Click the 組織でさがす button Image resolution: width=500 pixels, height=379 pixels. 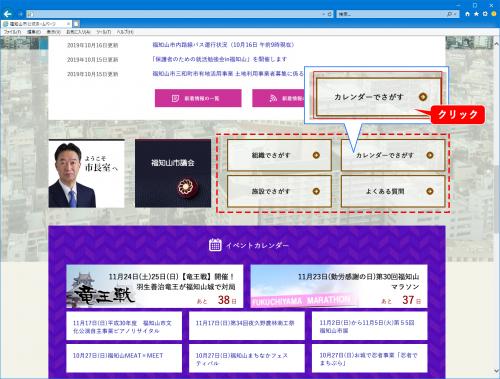(x=279, y=155)
